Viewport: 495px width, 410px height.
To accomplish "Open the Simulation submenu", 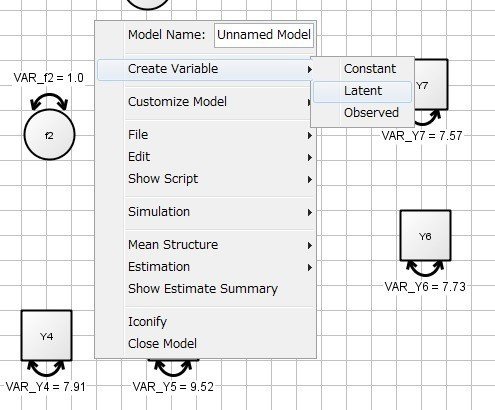I will 206,212.
